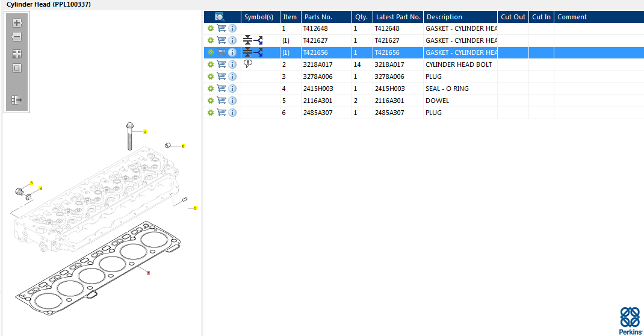The image size is (644, 336).
Task: Click the Cut Out column header
Action: click(x=513, y=17)
